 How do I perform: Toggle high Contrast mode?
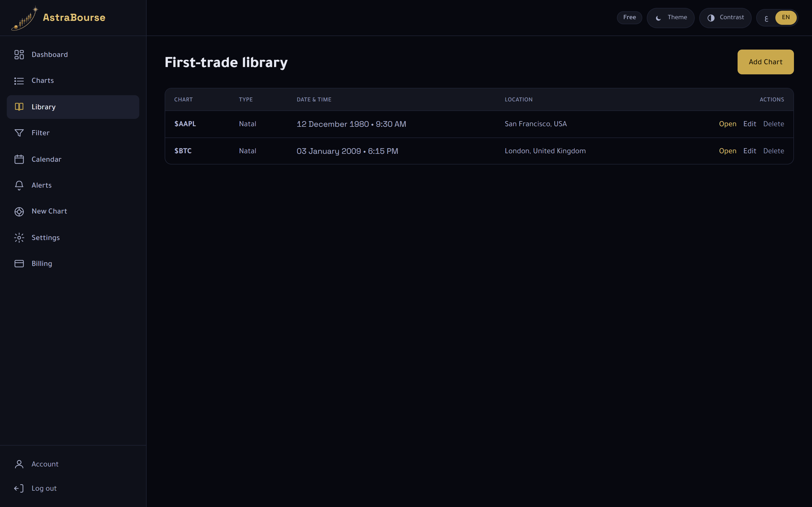[725, 18]
